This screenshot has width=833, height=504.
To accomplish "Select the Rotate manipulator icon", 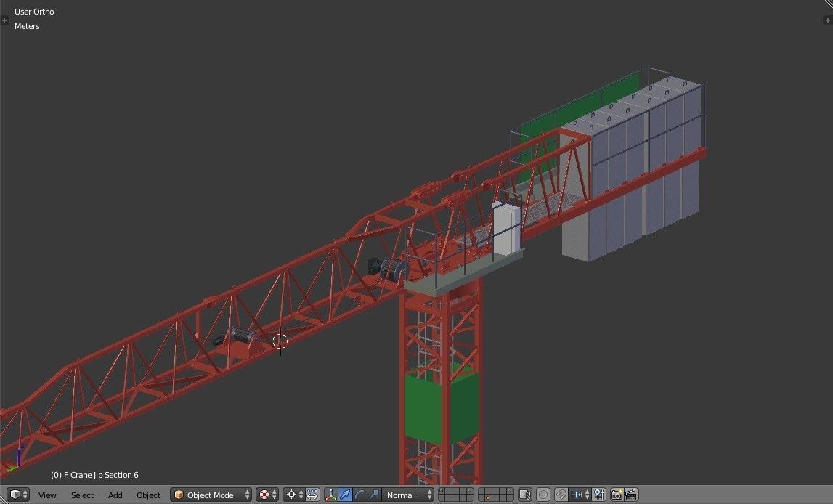I will (x=359, y=495).
